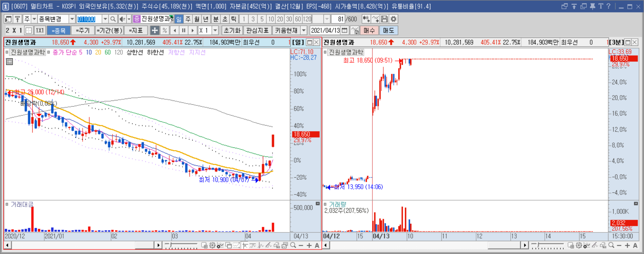Screen dimensions: 644x254
Task: Select the 분 minute period tab
Action: pos(216,19)
